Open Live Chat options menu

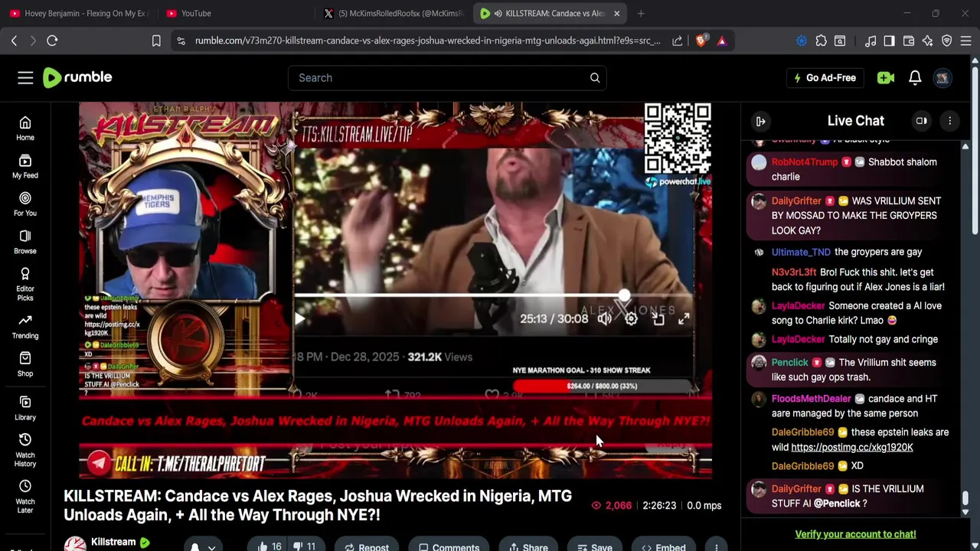[950, 121]
